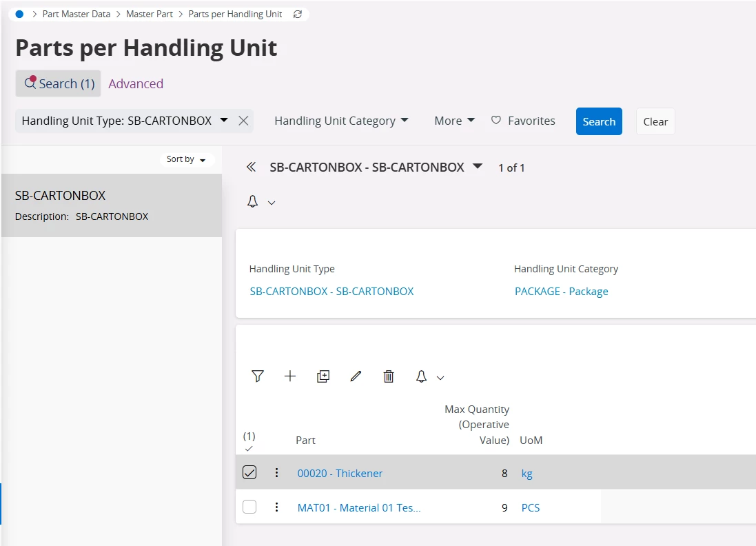Open row menu for 00020 - Thickener
This screenshot has height=546, width=756.
tap(277, 473)
